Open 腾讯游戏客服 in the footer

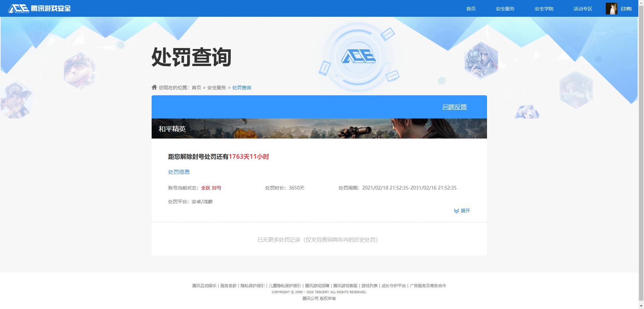click(x=345, y=286)
